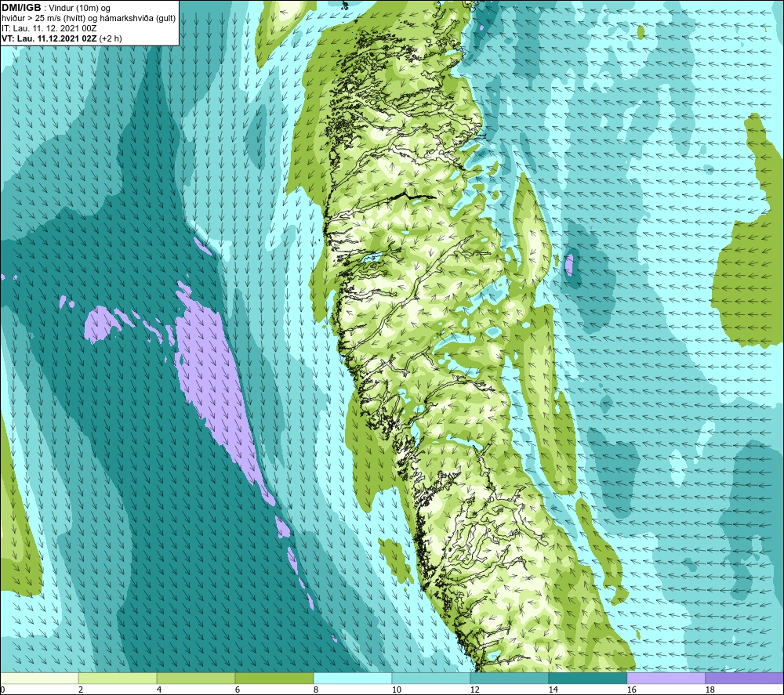The width and height of the screenshot is (784, 695).
Task: Click the 'VT: Lau. 11.12.2021 02Z (+2 h)' line
Action: pos(61,38)
